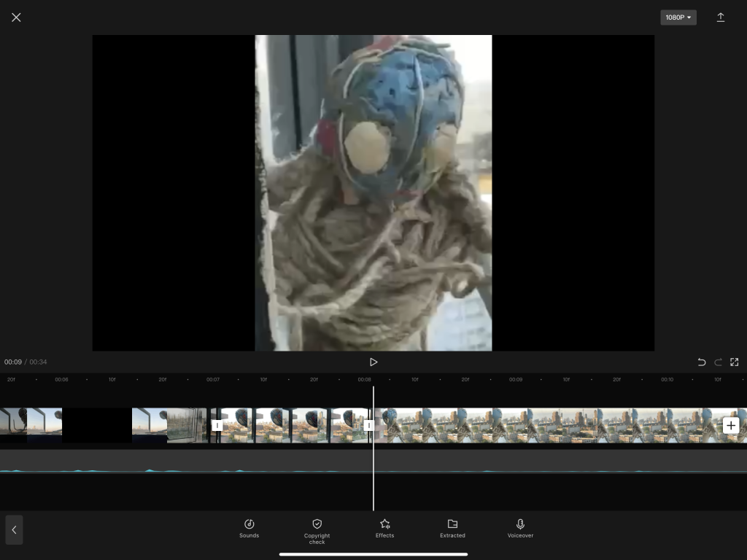
Task: Add a new clip with plus button
Action: point(731,425)
